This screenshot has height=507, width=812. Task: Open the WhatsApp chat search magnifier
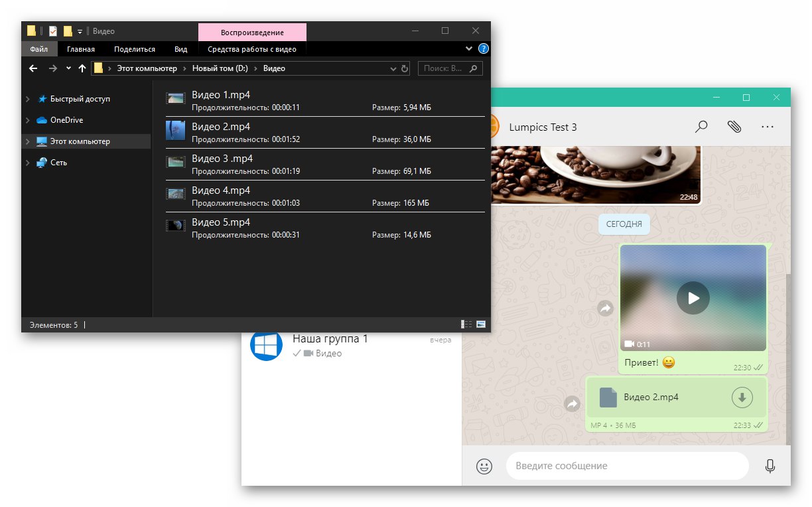point(701,127)
